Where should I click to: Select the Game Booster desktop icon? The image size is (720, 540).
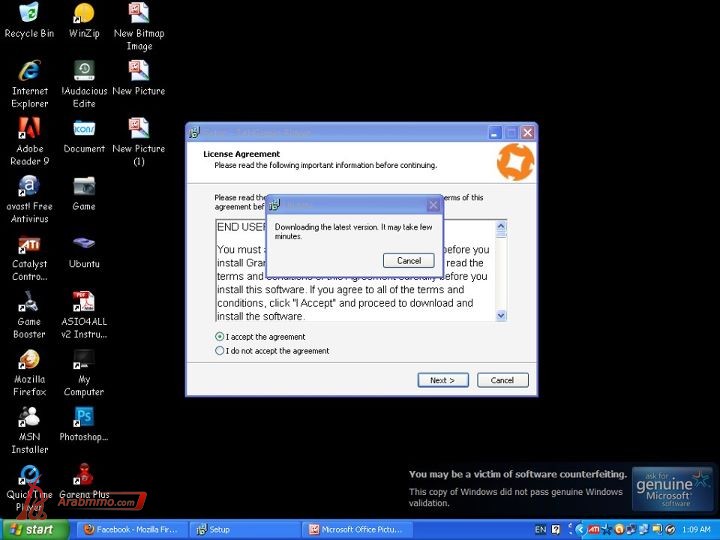pyautogui.click(x=29, y=303)
